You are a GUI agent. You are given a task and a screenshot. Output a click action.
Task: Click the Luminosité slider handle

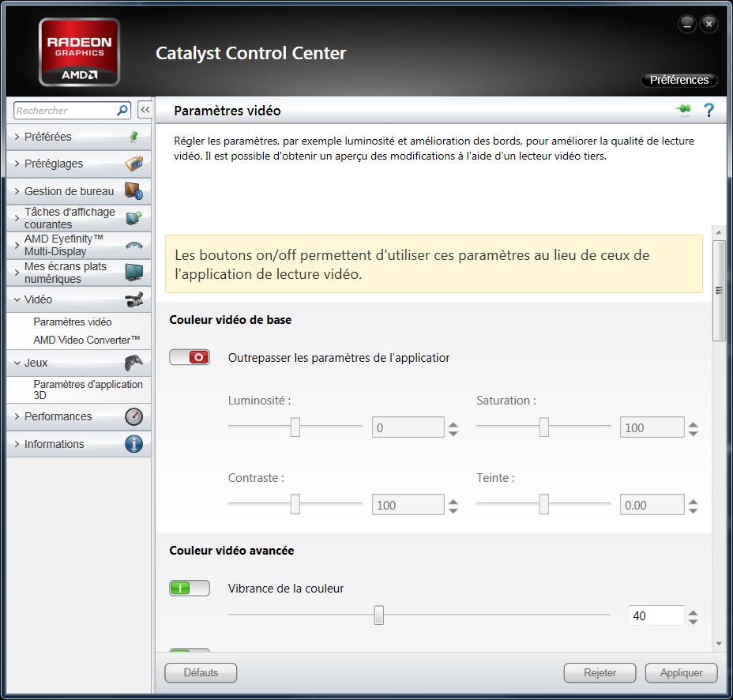295,427
